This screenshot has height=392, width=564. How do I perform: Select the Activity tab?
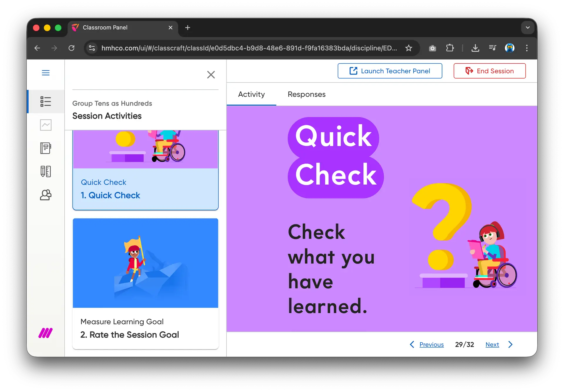point(251,94)
